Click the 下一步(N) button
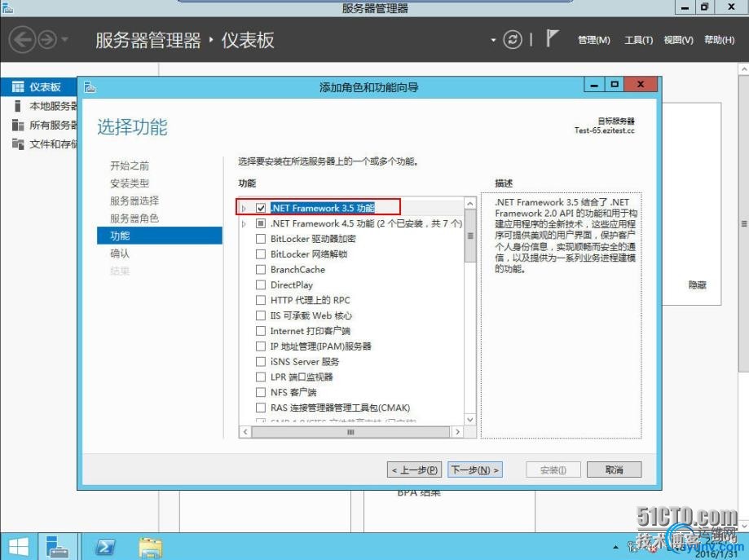Image resolution: width=749 pixels, height=560 pixels. (475, 470)
